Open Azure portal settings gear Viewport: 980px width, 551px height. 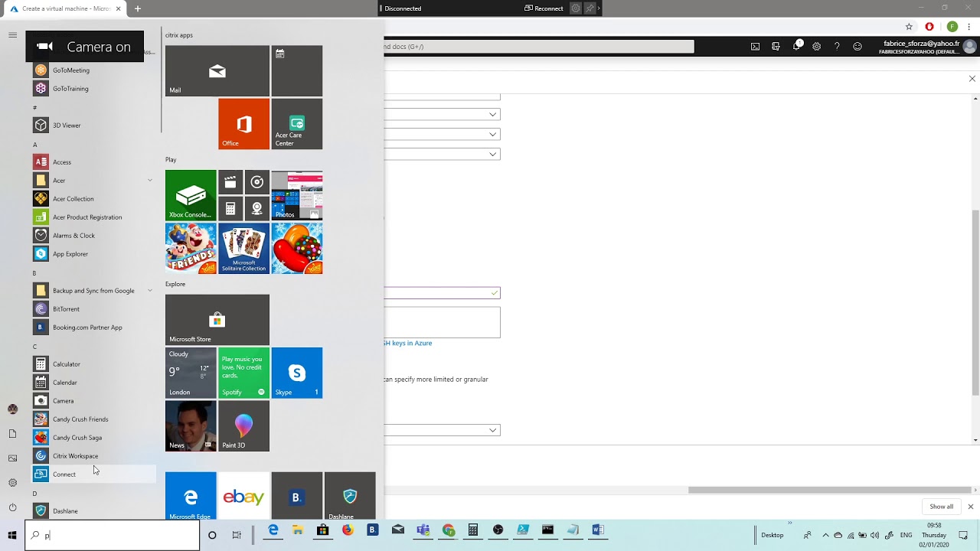click(x=817, y=47)
